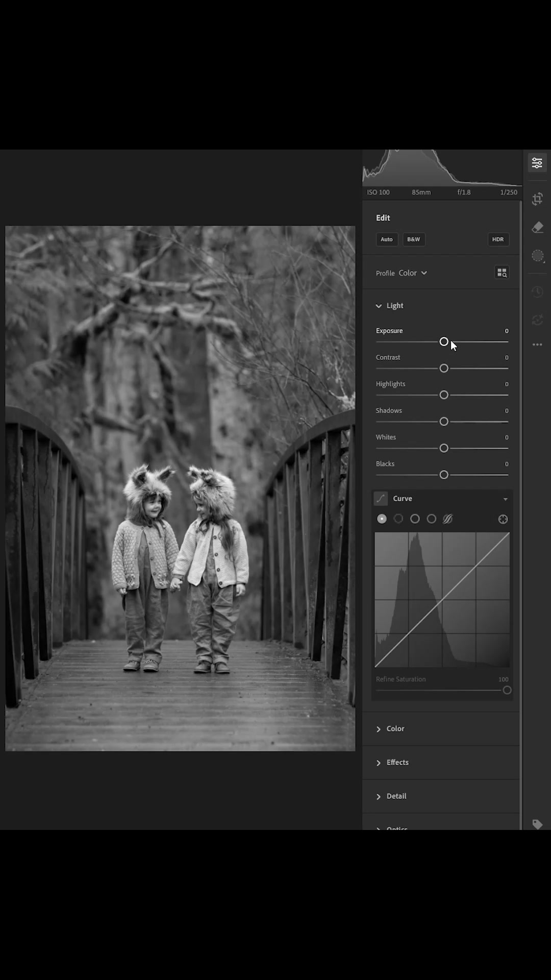Click the histogram at top
This screenshot has width=551, height=980.
pos(442,168)
